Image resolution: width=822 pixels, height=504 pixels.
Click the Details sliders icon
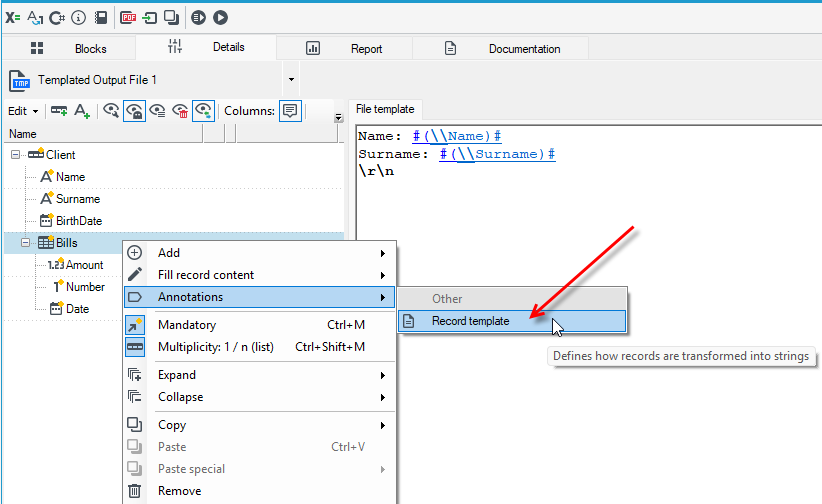click(175, 47)
